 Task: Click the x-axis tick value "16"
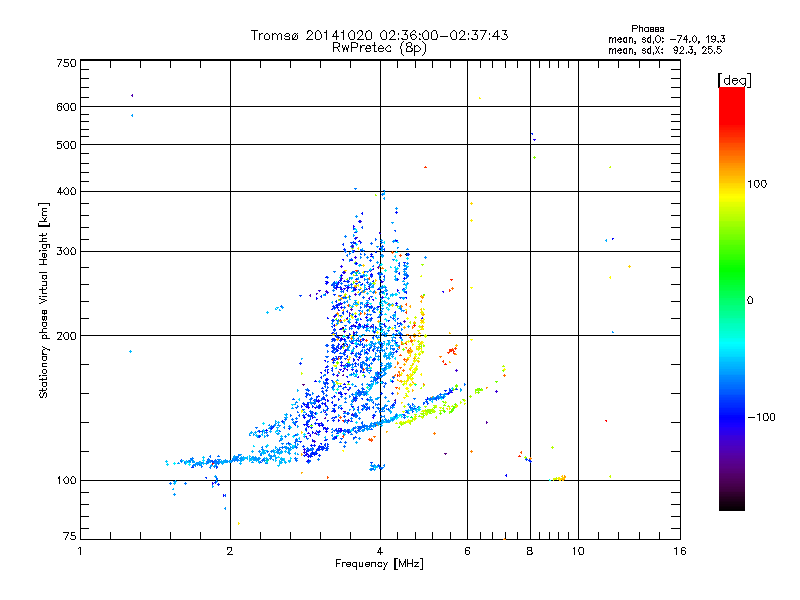point(680,551)
